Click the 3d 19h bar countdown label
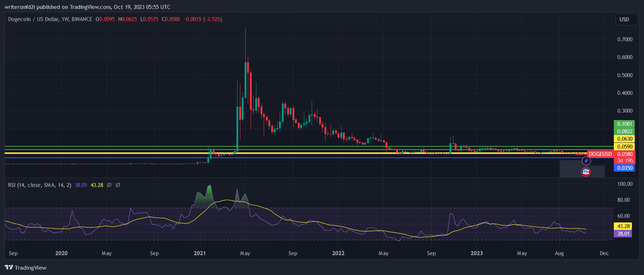This screenshot has width=644, height=275. tap(625, 161)
